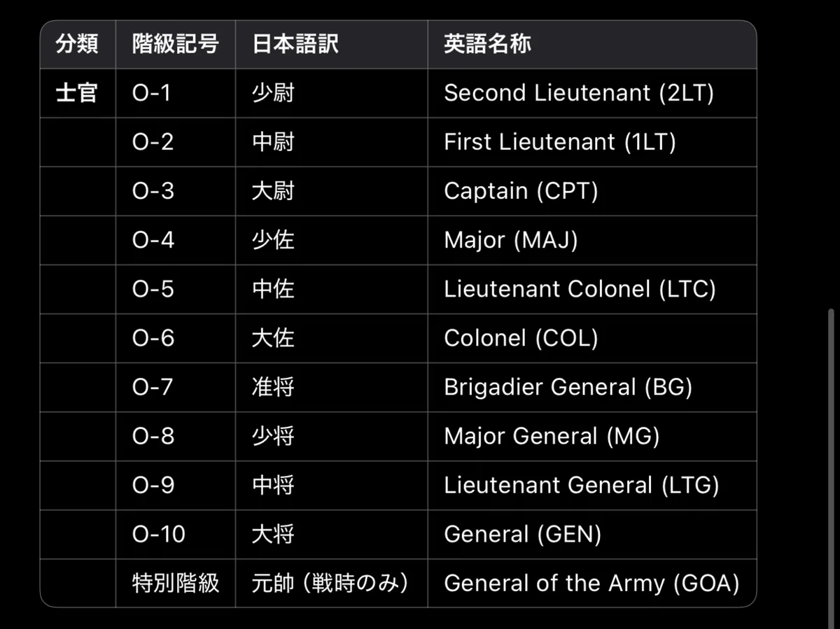Select the General of the Army (GOA) cell

click(x=592, y=583)
